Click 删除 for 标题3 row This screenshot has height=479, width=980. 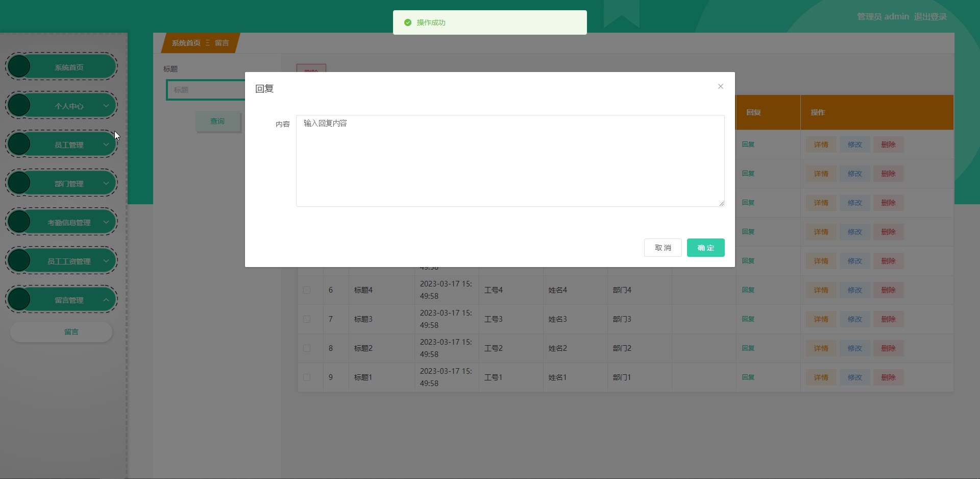tap(888, 319)
